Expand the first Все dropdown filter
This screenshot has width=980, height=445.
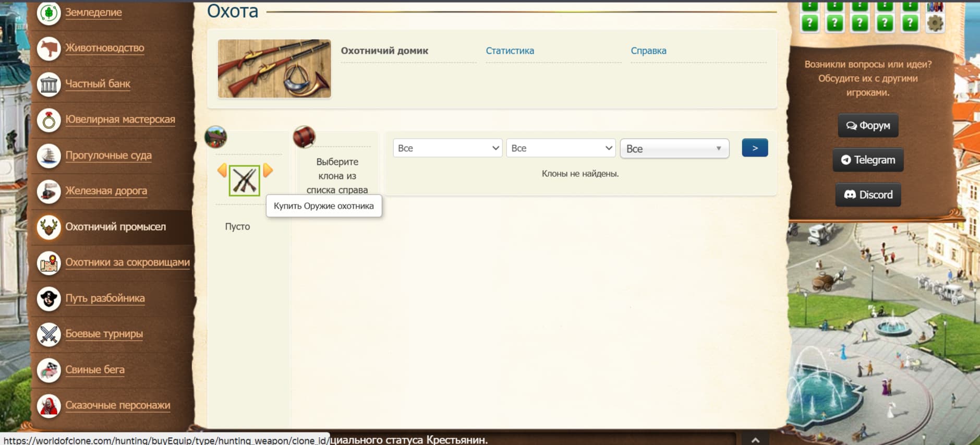(x=447, y=148)
